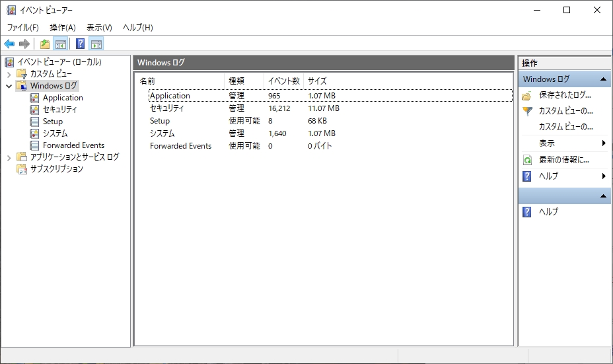The height and width of the screenshot is (364, 613).
Task: Open the 操作(A) menu
Action: (63, 27)
